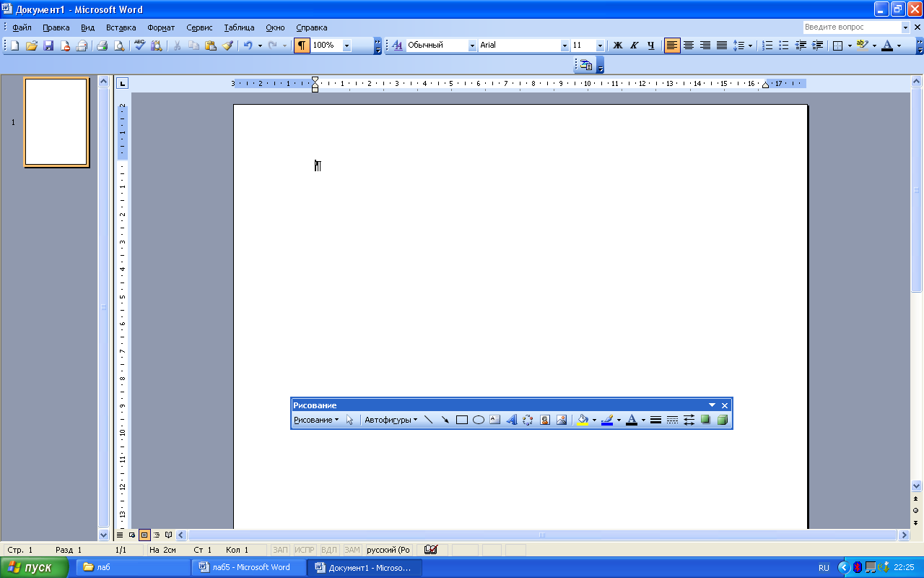This screenshot has width=924, height=578.
Task: Apply 3-D Style to a shape
Action: click(x=722, y=420)
